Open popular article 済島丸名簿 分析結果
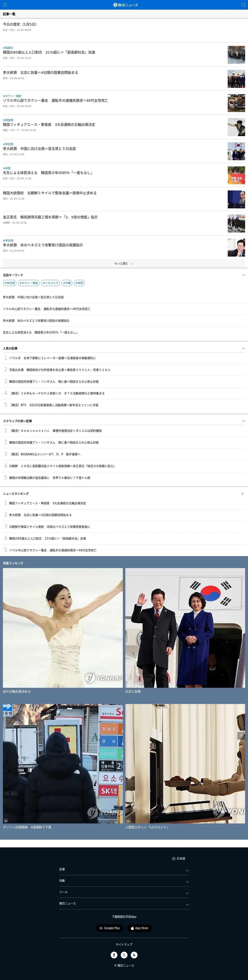Screen dimensions: 248x980 [60, 370]
